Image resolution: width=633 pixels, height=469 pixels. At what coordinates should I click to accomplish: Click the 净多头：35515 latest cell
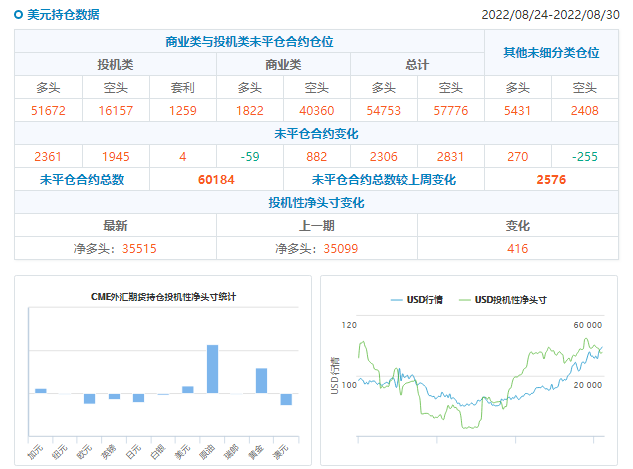115,248
